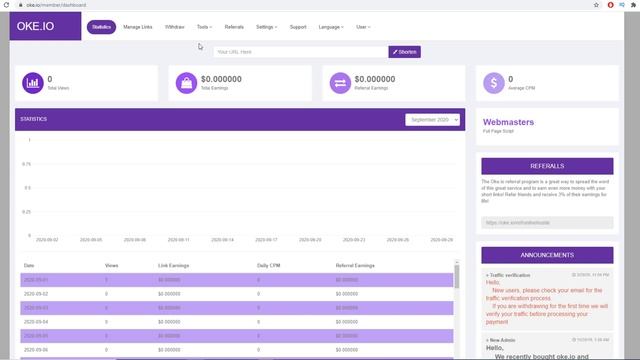The width and height of the screenshot is (640, 360).
Task: Open the Statistics tab
Action: (101, 27)
